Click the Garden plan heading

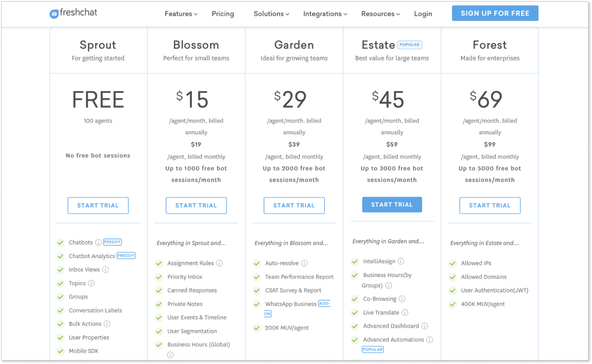click(294, 45)
